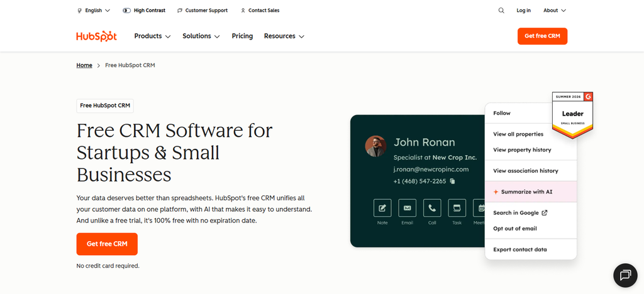Toggle the High Contrast switch
644x294 pixels.
click(x=126, y=11)
